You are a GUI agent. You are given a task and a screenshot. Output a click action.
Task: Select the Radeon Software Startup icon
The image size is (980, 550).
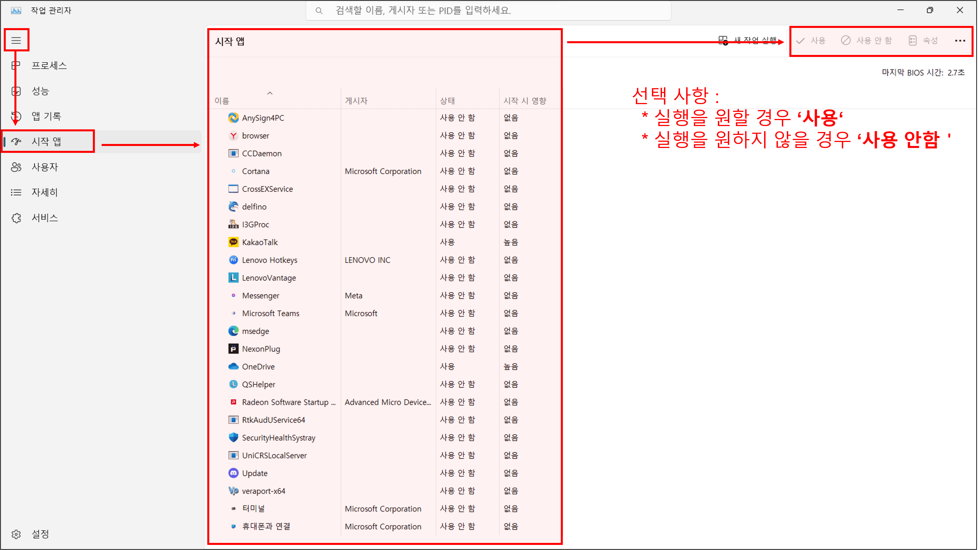[233, 402]
